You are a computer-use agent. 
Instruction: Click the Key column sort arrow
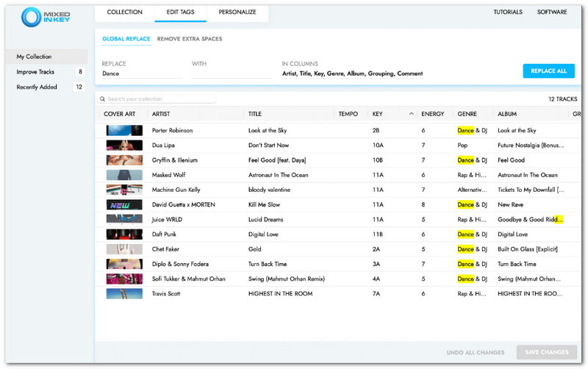tap(412, 114)
